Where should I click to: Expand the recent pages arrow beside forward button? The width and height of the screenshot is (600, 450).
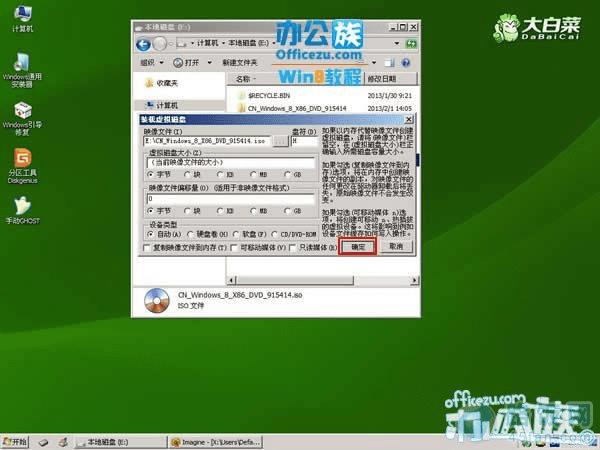171,44
